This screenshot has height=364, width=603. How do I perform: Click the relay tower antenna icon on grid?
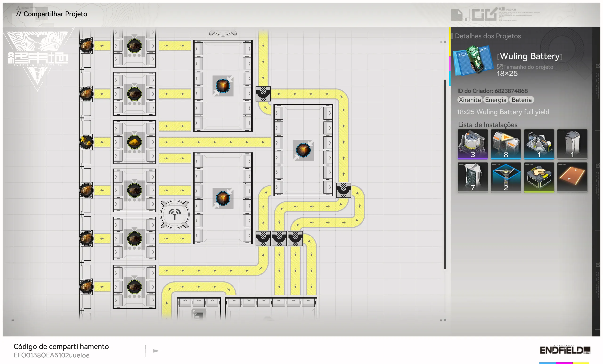(x=175, y=214)
